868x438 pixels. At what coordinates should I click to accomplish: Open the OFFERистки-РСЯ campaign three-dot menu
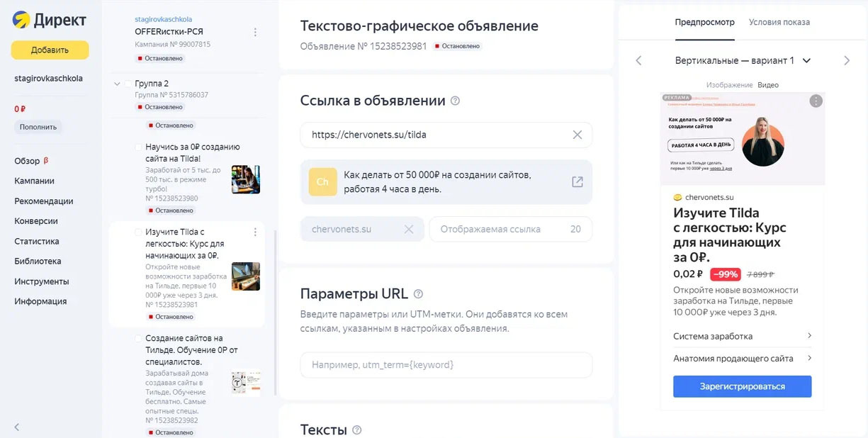click(256, 32)
